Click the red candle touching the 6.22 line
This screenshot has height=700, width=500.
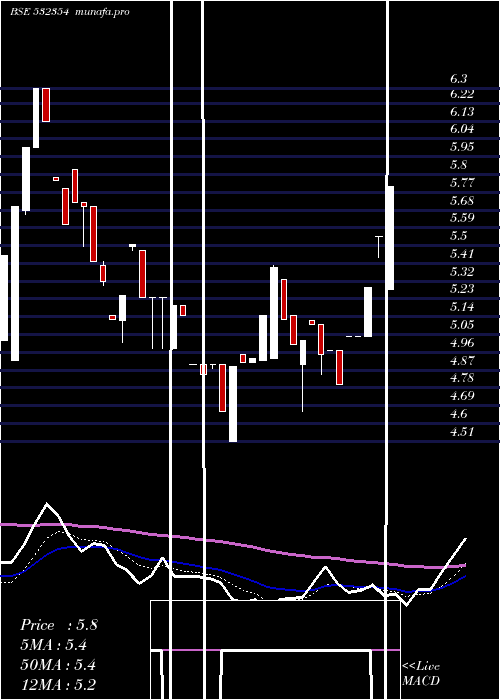[x=46, y=105]
